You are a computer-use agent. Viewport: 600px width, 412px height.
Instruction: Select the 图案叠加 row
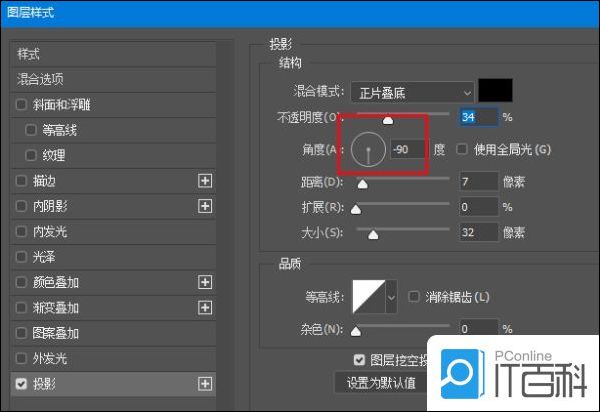(x=113, y=333)
